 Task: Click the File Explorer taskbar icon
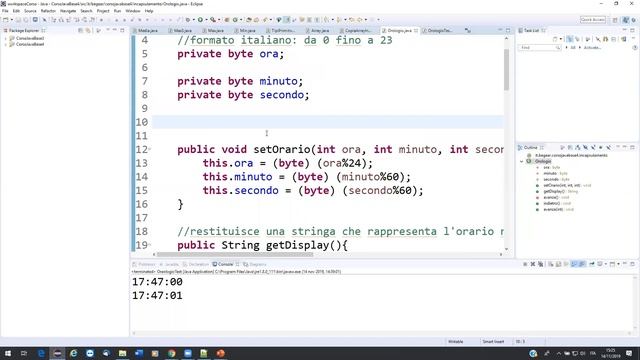point(122,353)
